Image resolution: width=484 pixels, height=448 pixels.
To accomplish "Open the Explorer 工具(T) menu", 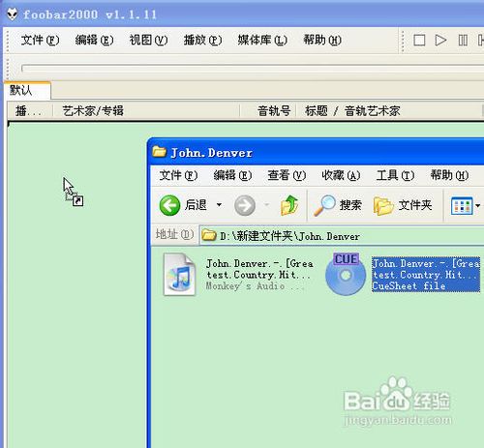I will click(x=395, y=175).
